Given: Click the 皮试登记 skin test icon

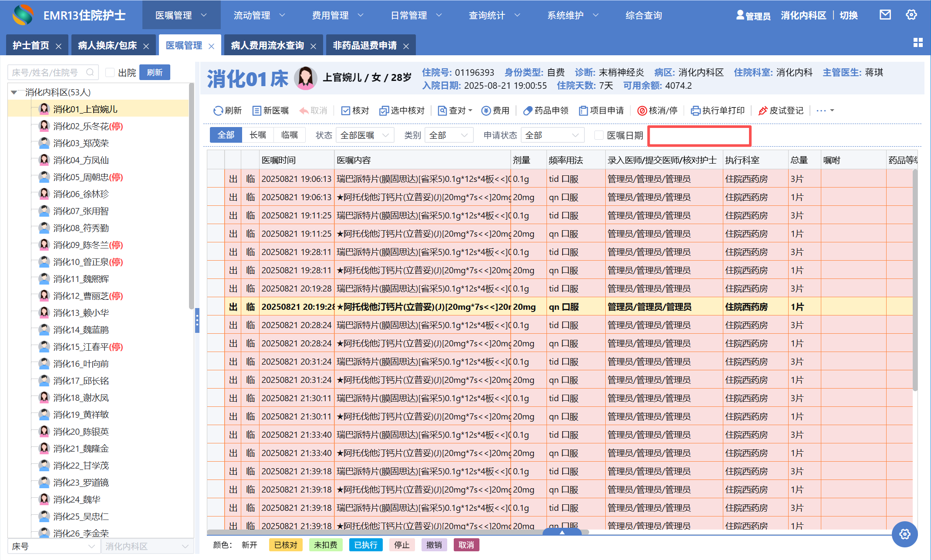Looking at the screenshot, I should (762, 111).
